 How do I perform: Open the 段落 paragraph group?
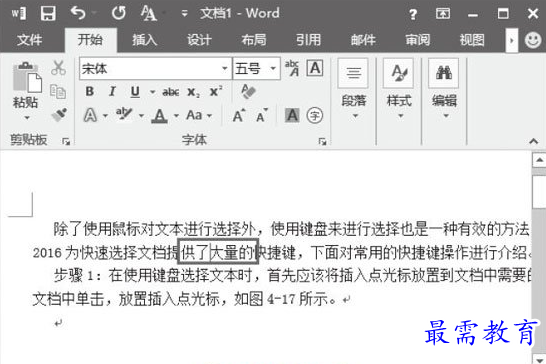tap(353, 89)
